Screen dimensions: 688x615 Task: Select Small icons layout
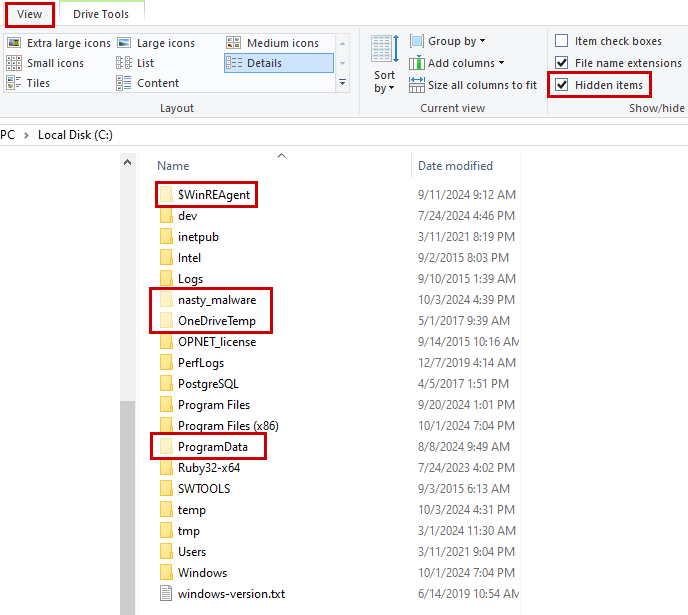coord(46,63)
